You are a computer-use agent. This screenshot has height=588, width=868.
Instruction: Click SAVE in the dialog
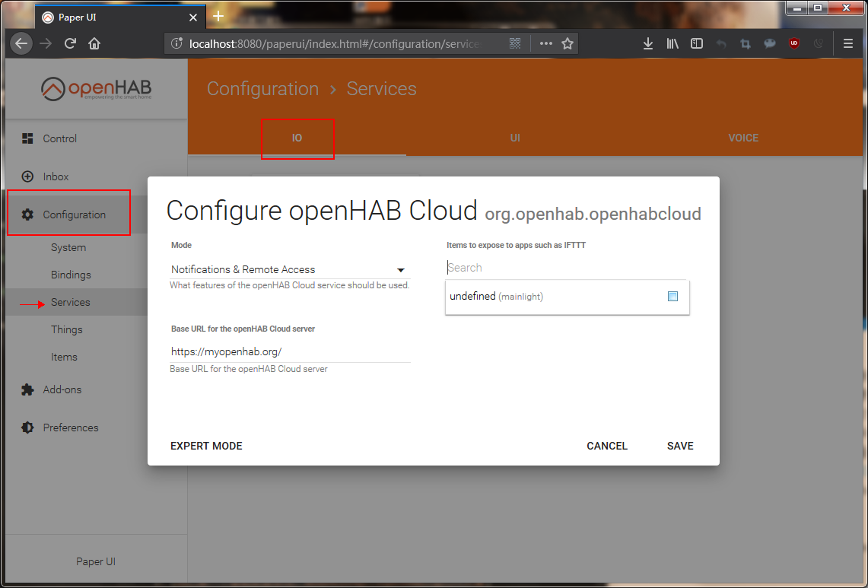[680, 447]
